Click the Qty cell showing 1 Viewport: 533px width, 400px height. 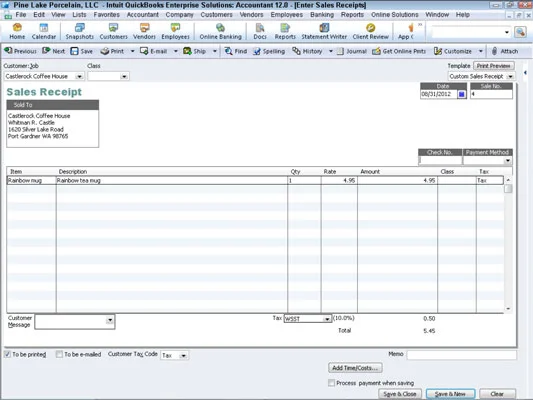point(304,180)
